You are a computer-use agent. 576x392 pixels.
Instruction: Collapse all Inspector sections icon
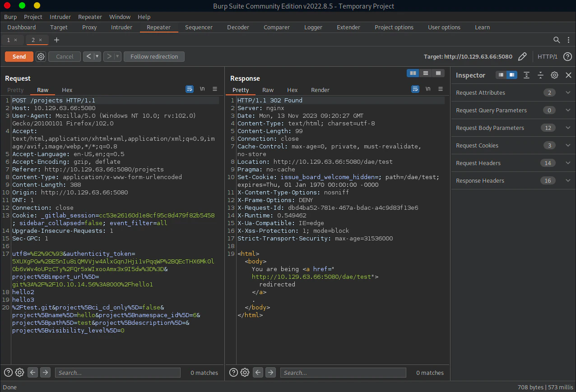click(x=540, y=75)
